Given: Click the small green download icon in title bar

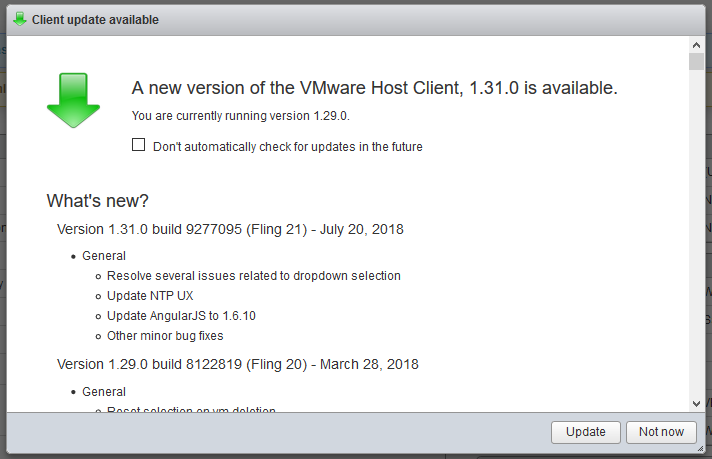Looking at the screenshot, I should (20, 19).
